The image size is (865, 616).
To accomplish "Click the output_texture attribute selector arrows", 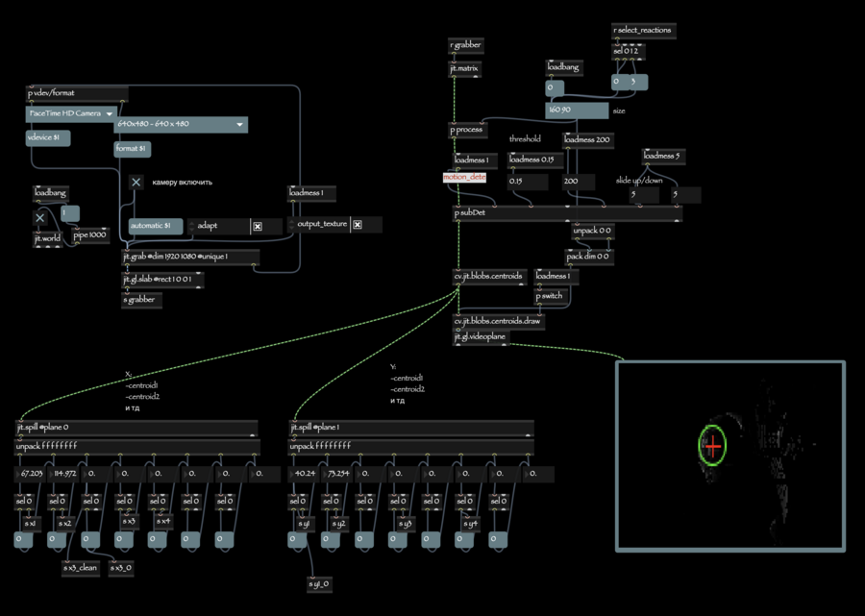I will 292,225.
